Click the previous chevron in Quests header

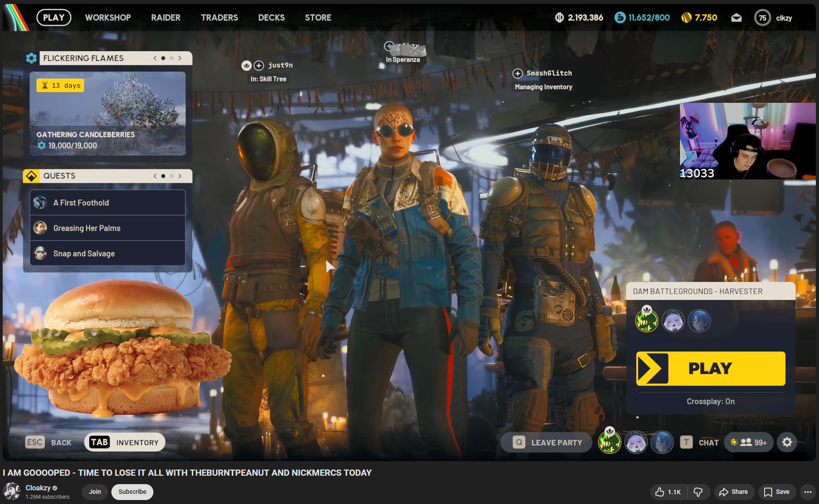point(155,176)
